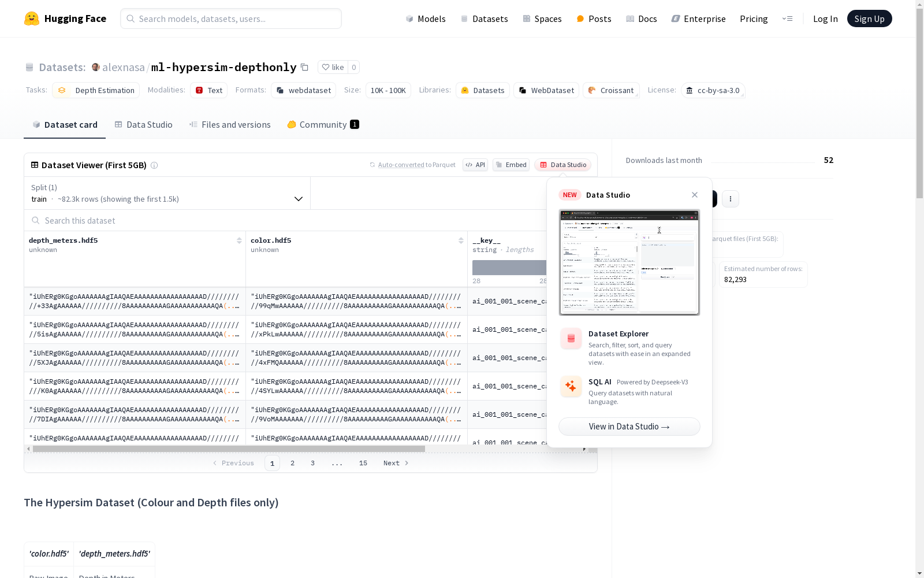
Task: Select the Text modality tag
Action: 208,90
